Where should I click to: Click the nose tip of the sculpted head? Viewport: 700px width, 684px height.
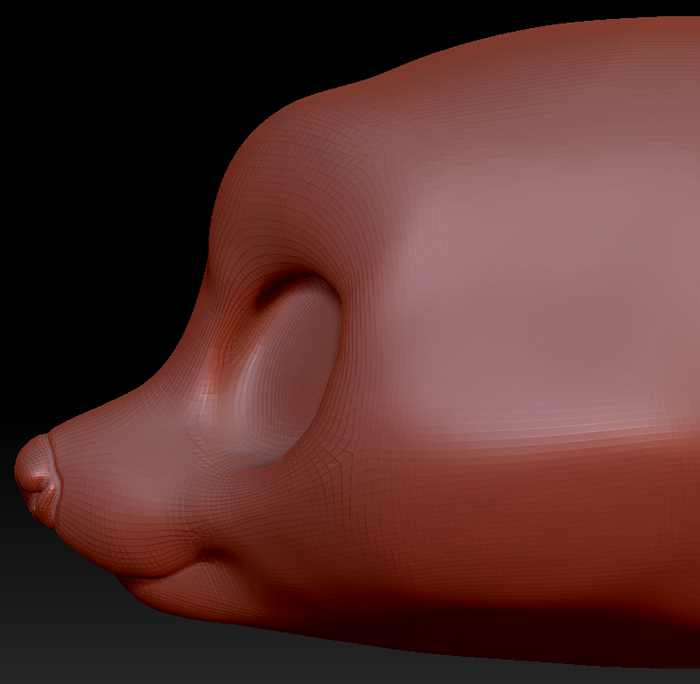[x=37, y=480]
